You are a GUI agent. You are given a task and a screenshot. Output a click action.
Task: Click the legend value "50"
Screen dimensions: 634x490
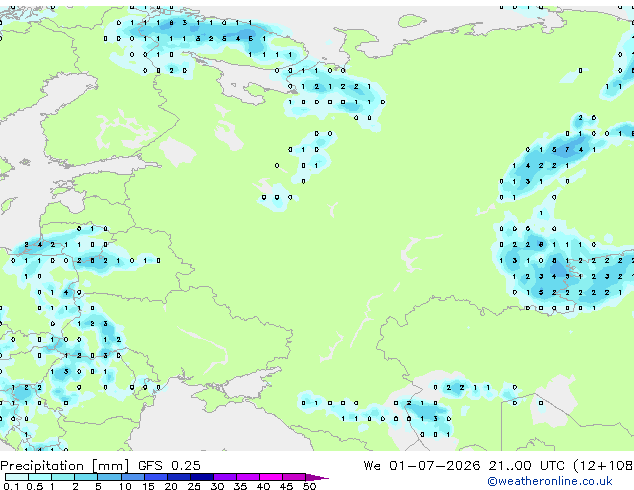(309, 486)
